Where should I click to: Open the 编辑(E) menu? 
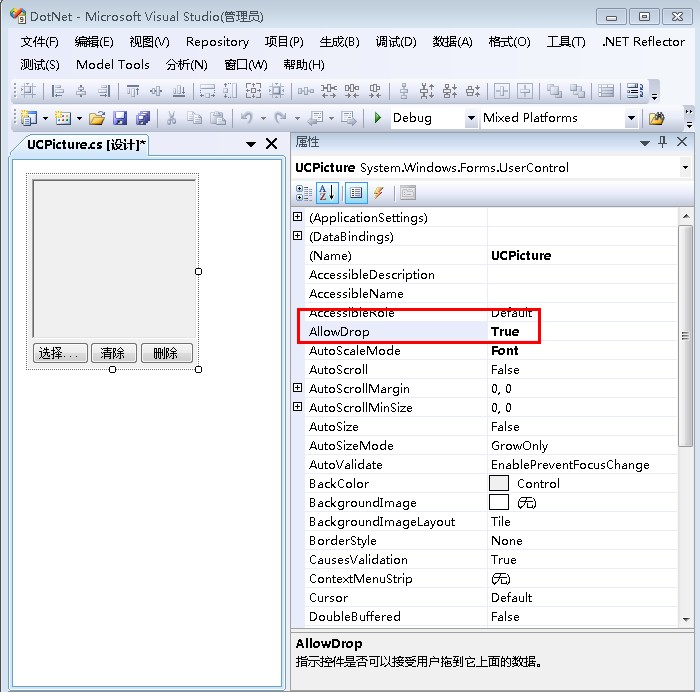coord(94,42)
